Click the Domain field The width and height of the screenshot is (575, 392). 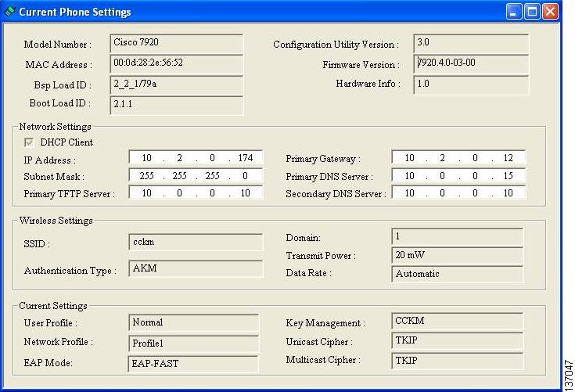pos(458,237)
